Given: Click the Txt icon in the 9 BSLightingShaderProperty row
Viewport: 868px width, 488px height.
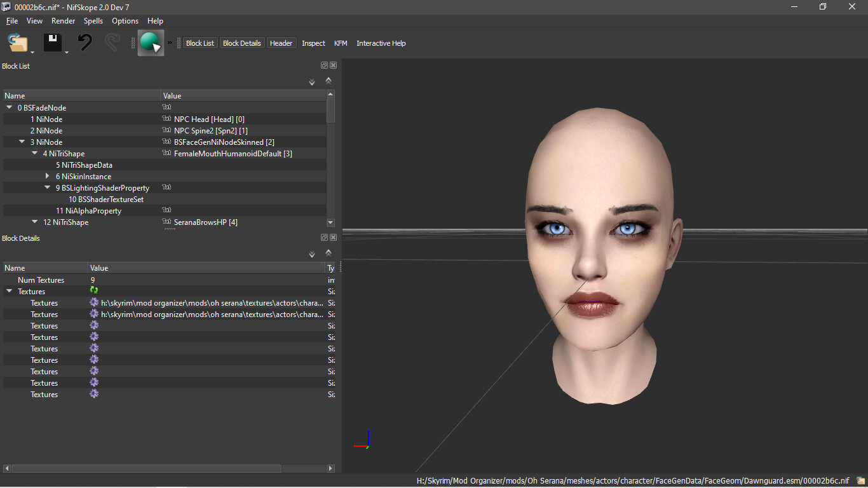Looking at the screenshot, I should point(166,187).
